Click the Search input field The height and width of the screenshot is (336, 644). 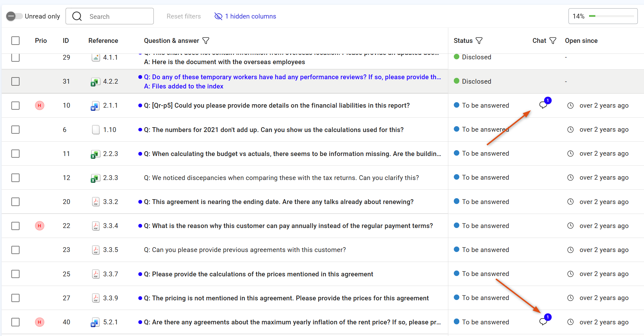tap(110, 16)
